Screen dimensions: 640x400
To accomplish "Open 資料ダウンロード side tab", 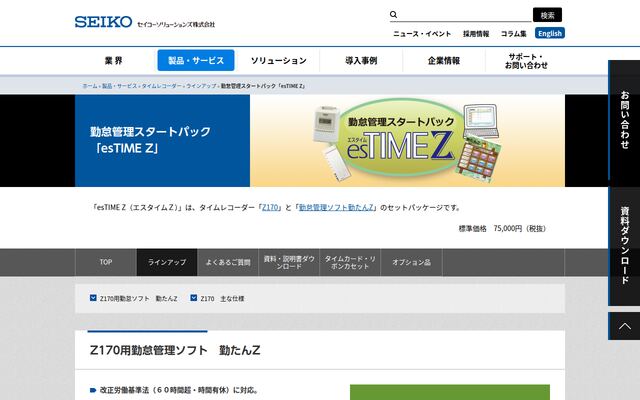I will point(624,245).
